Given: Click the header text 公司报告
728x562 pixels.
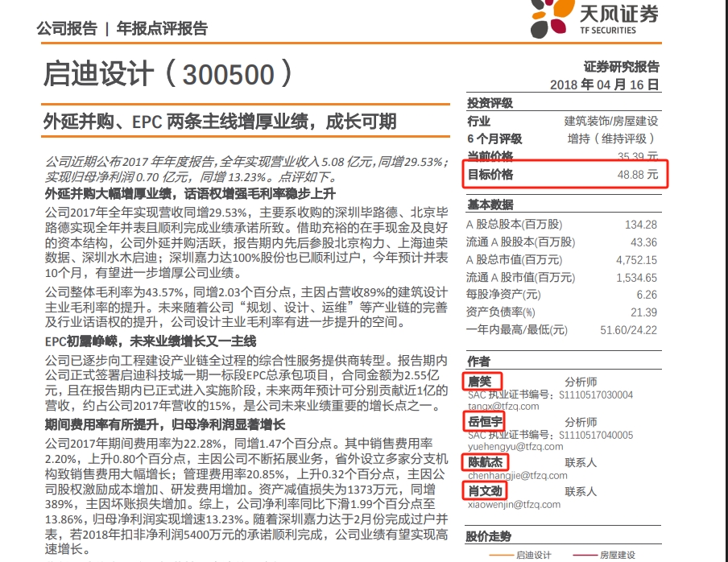Looking at the screenshot, I should click(x=67, y=28).
